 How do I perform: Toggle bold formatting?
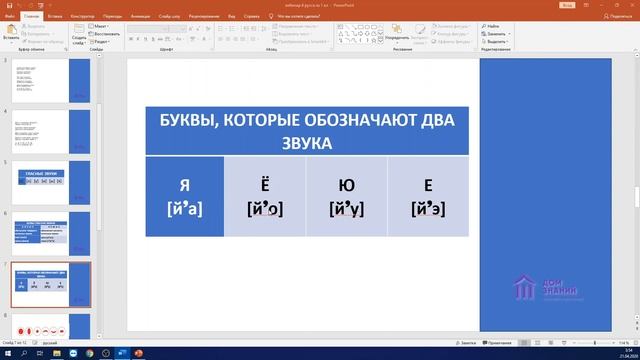131,39
